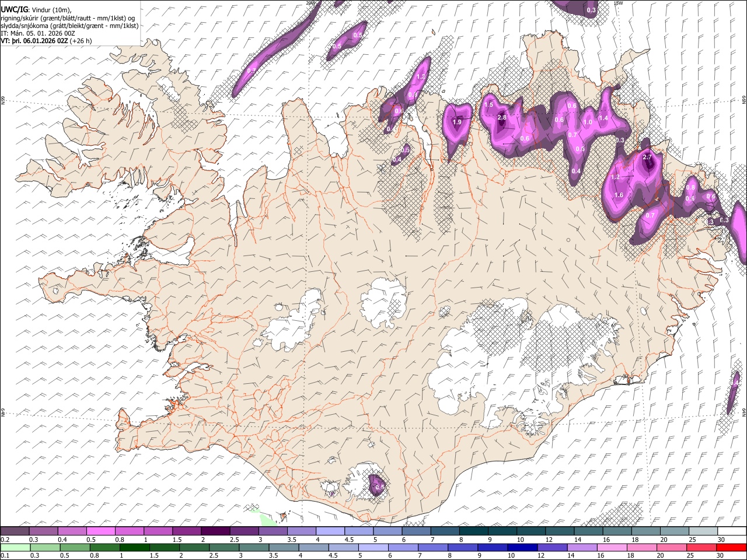This screenshot has height=560, width=747.
Task: Click the white 30 swatch in upper legend row
Action: 731,531
